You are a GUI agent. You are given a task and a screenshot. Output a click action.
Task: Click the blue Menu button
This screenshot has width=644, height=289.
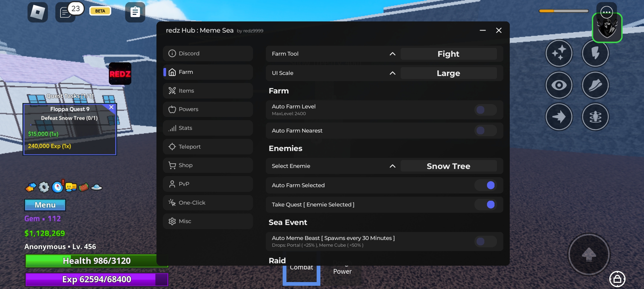(45, 205)
